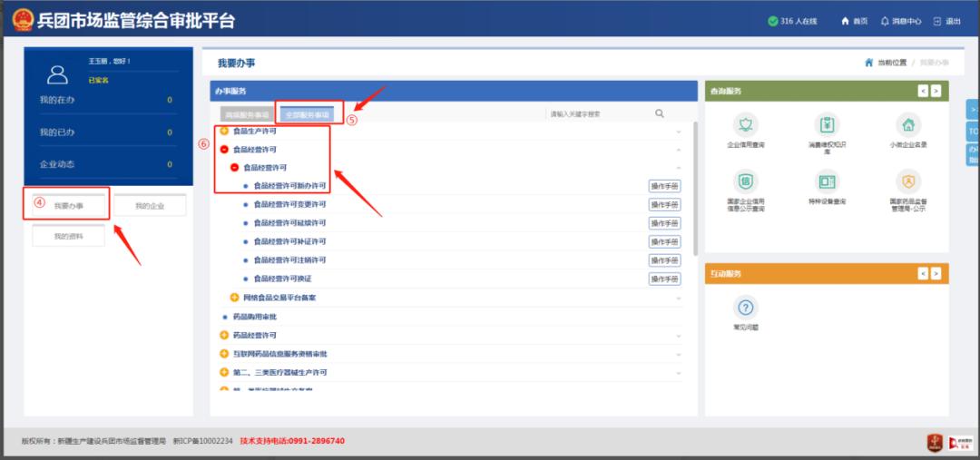This screenshot has width=980, height=460.
Task: Click 新ICP备10002234 footer text
Action: 203,441
